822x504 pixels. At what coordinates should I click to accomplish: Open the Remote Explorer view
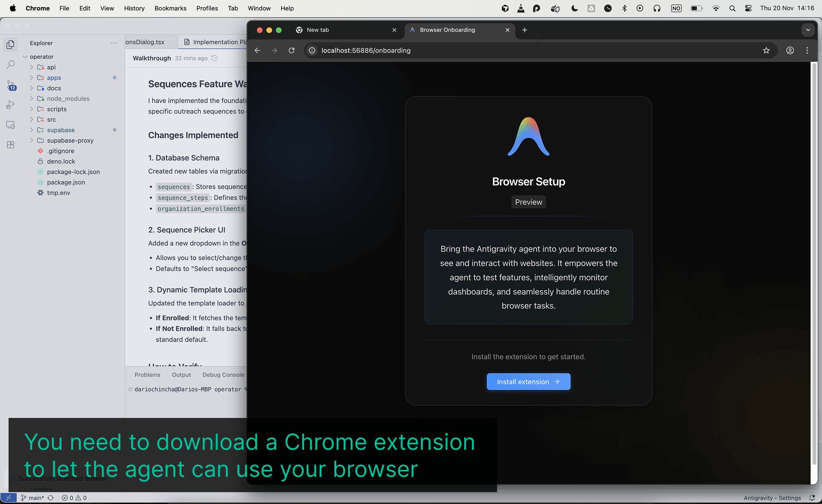point(10,125)
